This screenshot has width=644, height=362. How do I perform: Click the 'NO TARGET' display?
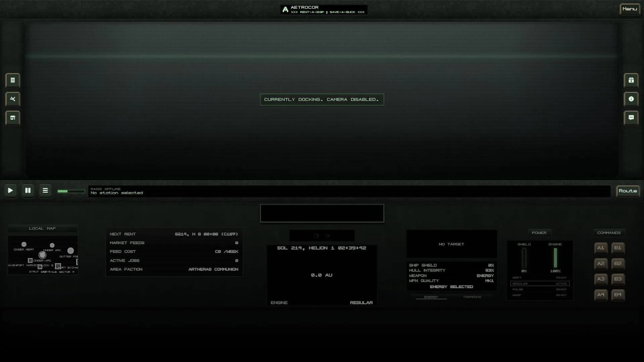(x=451, y=244)
